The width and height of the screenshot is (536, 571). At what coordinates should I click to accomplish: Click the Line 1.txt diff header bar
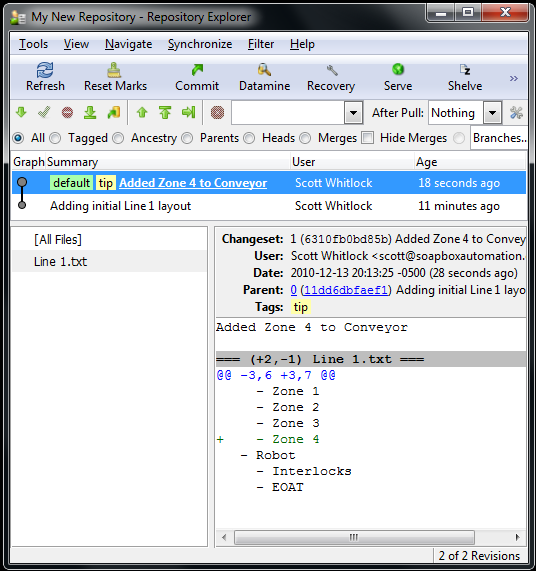(371, 359)
